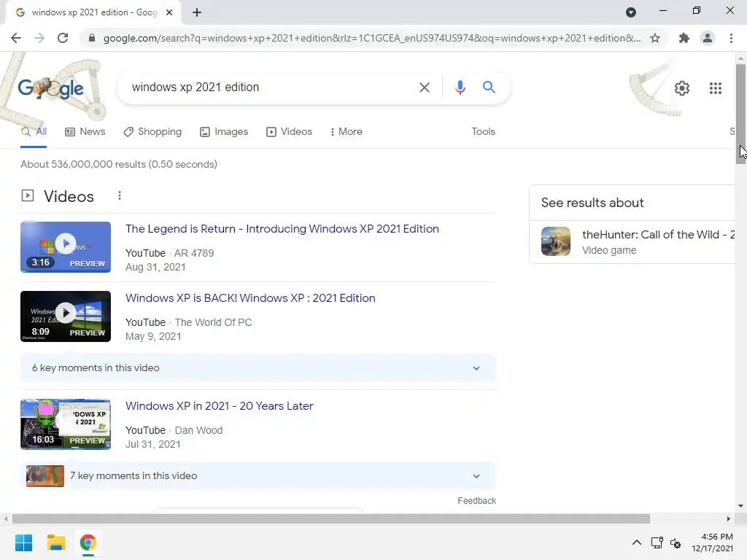Submit search with the magnifier icon
The image size is (747, 560).
[489, 87]
